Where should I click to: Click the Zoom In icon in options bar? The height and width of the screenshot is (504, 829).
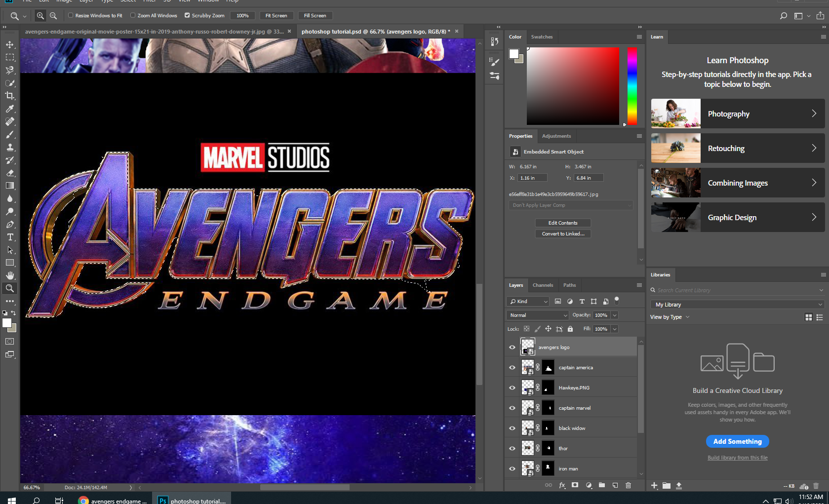click(x=40, y=16)
